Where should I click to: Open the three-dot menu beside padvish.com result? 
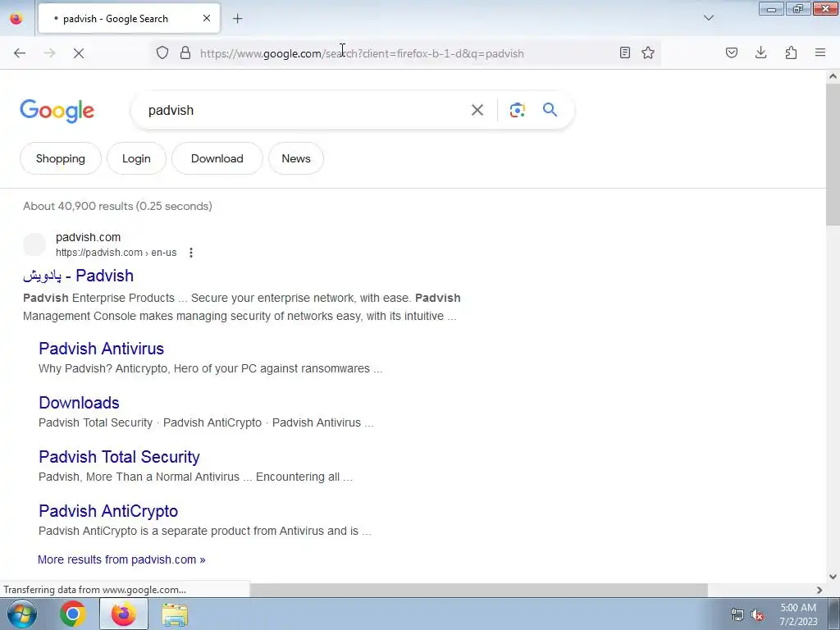191,253
